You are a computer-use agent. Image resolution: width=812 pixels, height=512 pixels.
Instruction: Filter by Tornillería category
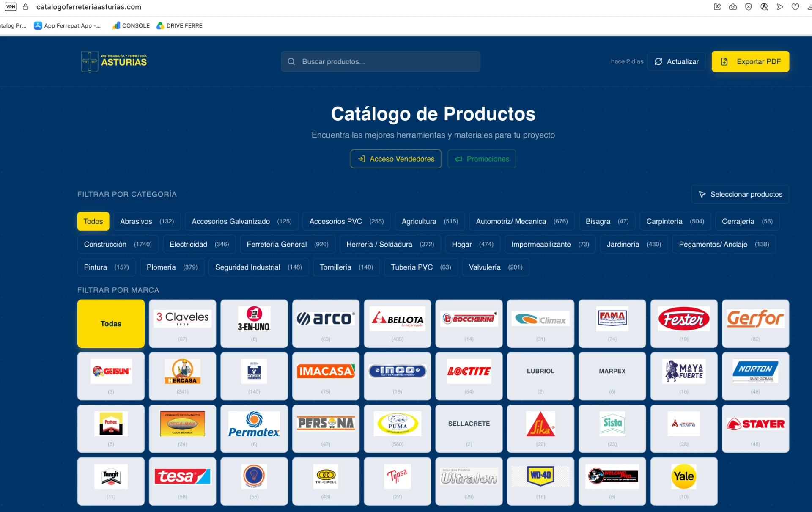pyautogui.click(x=346, y=267)
